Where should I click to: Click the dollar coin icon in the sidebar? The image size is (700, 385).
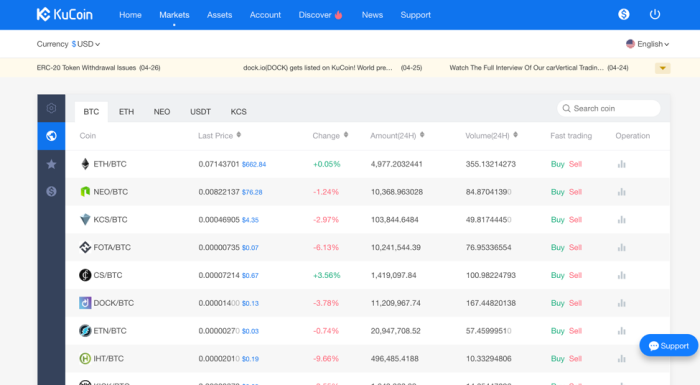(51, 192)
